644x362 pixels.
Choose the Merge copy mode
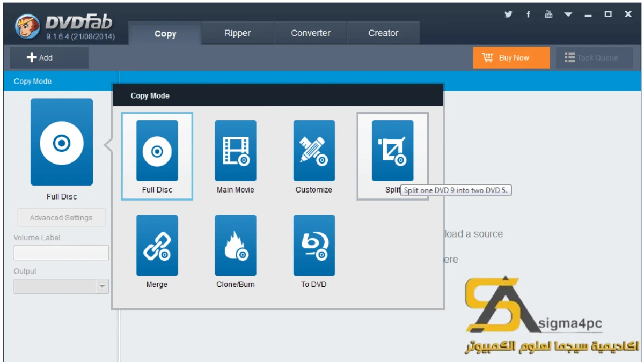point(157,245)
